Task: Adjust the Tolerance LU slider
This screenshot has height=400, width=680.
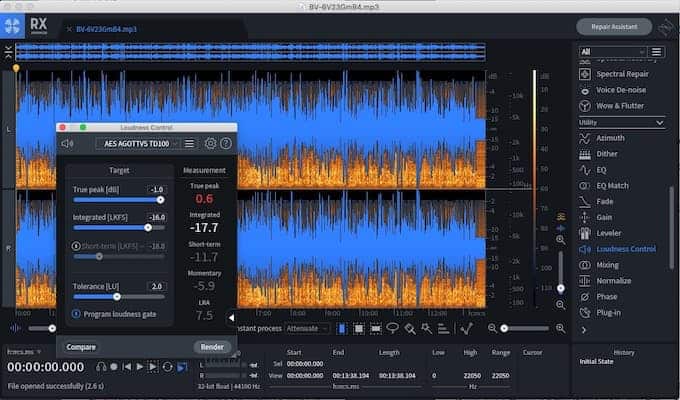Action: click(x=119, y=297)
